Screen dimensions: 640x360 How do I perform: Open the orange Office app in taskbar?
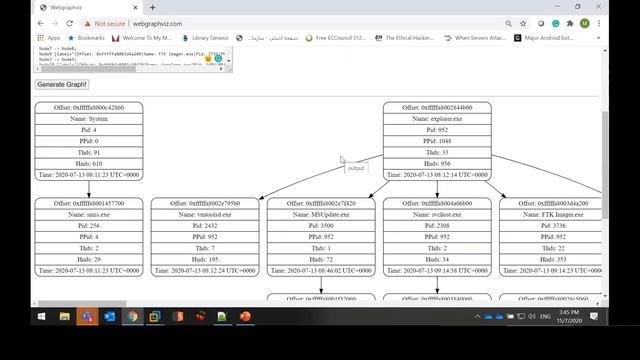click(178, 316)
